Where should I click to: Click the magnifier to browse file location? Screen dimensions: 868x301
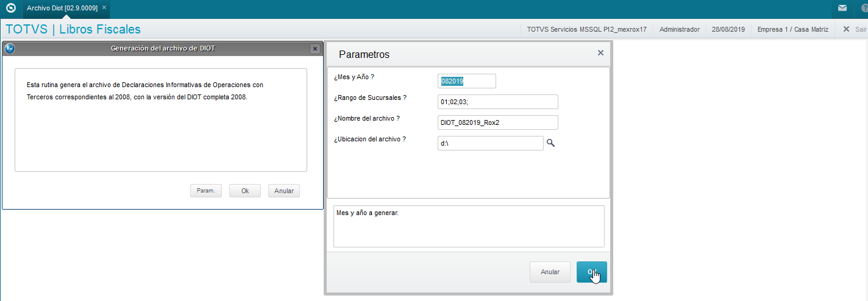[550, 143]
